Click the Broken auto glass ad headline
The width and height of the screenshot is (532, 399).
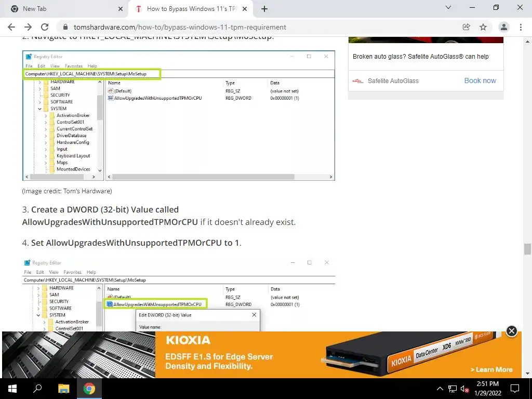click(x=421, y=57)
